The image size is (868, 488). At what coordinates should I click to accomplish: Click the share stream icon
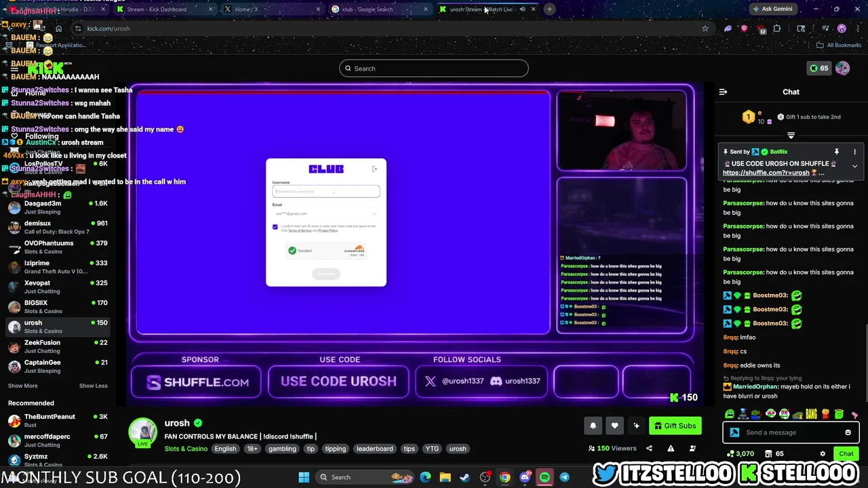click(x=649, y=448)
